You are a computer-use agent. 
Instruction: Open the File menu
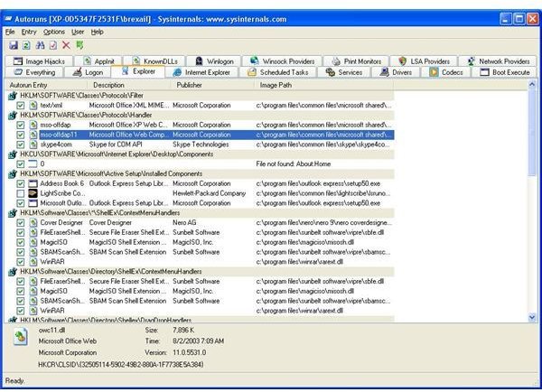coord(10,32)
